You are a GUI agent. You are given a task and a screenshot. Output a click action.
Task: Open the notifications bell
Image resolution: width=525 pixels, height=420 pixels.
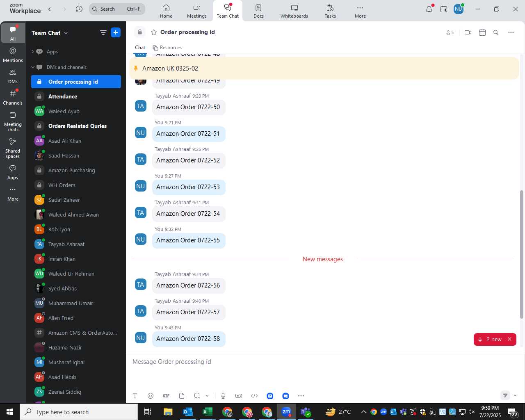click(429, 9)
